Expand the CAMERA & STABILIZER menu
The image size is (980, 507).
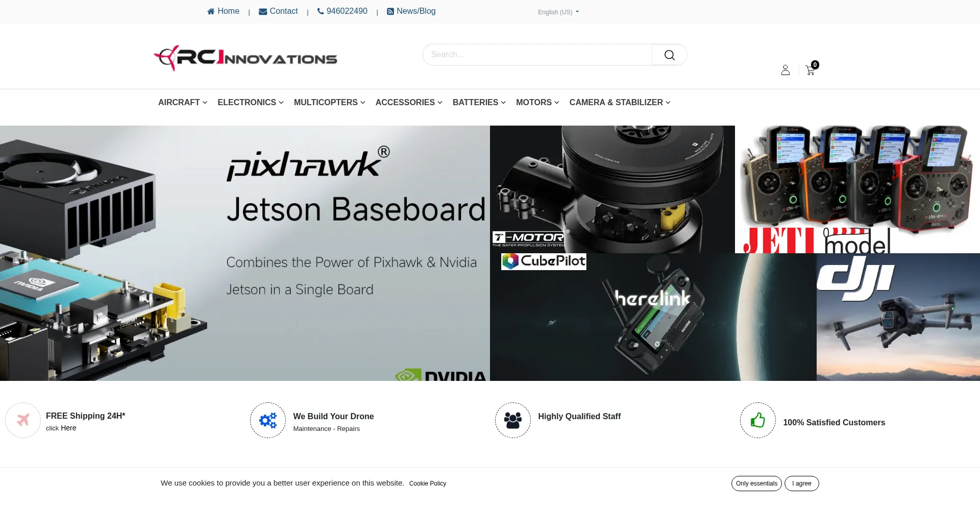point(620,102)
